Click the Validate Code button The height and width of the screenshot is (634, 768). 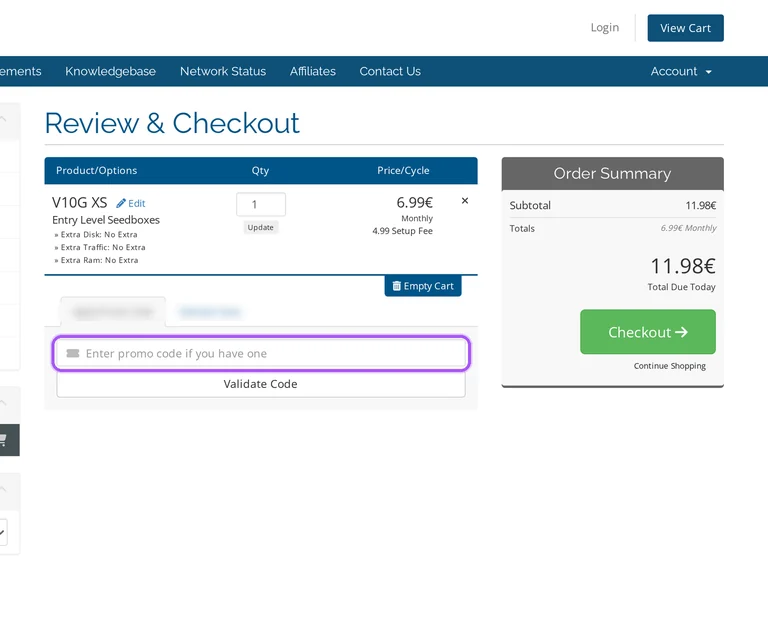(261, 384)
